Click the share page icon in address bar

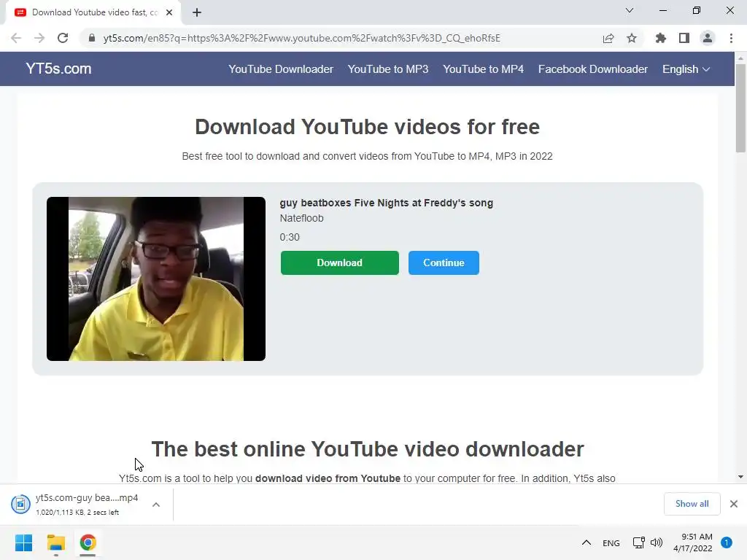[x=608, y=38]
